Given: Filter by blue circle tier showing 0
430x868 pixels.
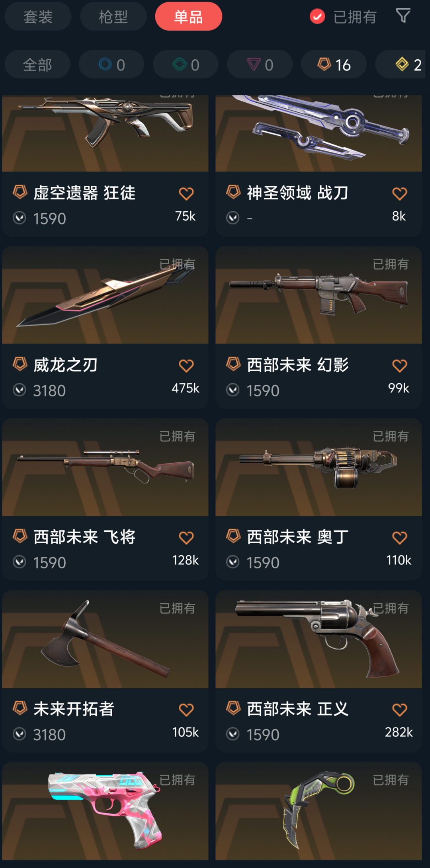Looking at the screenshot, I should 111,64.
